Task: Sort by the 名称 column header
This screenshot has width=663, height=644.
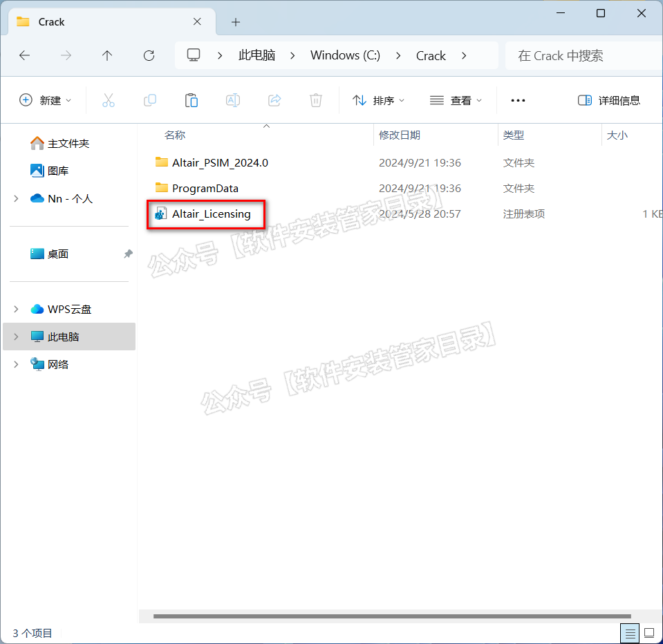Action: click(175, 135)
